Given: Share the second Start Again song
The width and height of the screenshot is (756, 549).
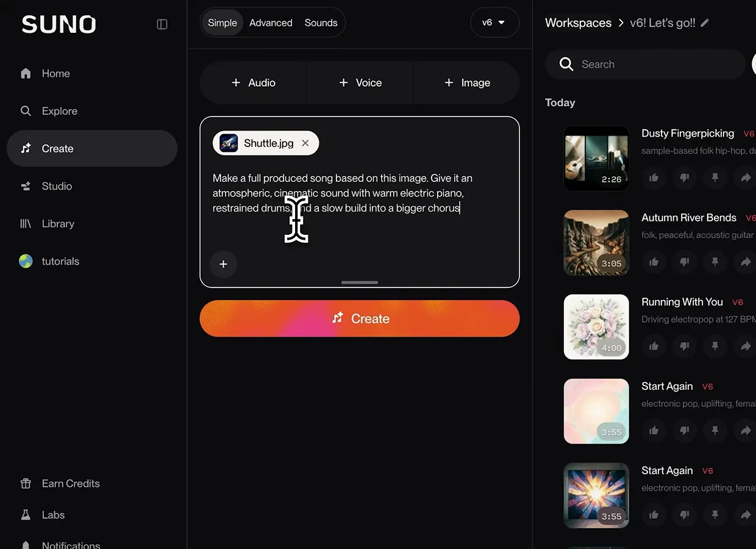Looking at the screenshot, I should pos(746,515).
